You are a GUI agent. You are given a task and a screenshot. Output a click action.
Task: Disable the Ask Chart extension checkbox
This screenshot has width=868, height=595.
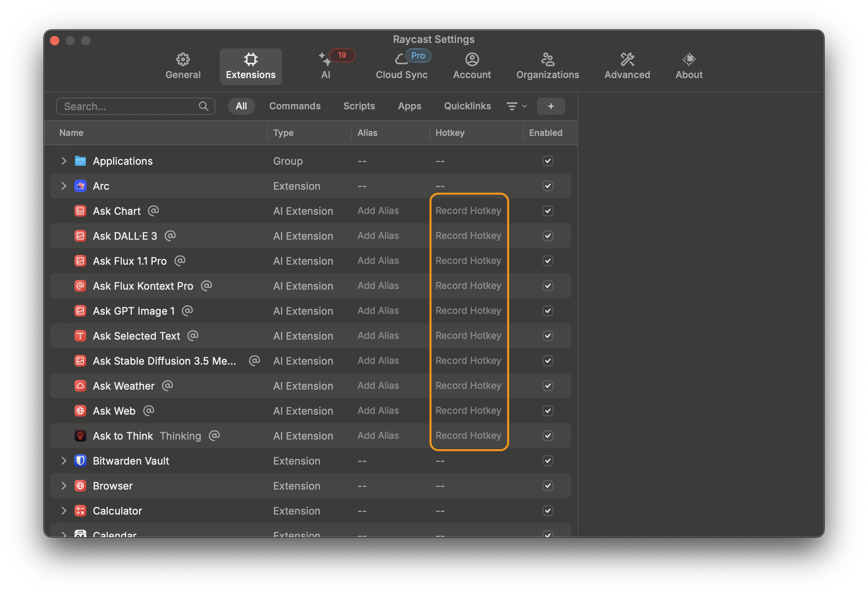[x=548, y=211]
